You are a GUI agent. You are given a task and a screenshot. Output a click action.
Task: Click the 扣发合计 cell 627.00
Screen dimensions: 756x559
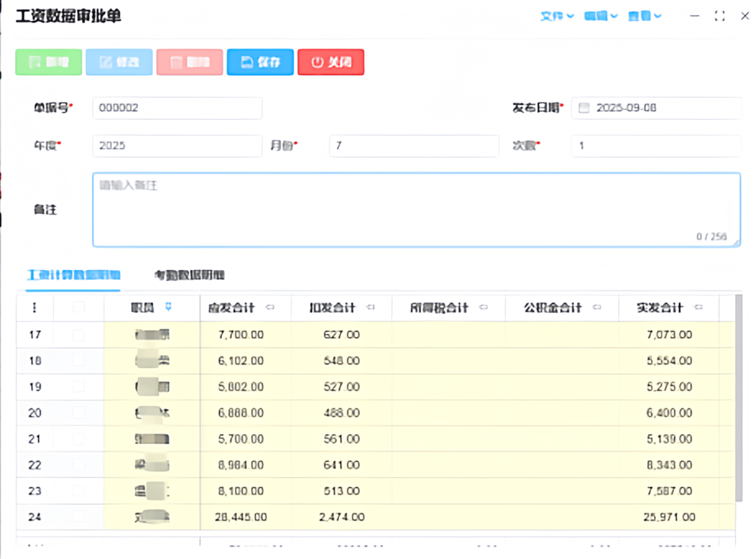[342, 335]
